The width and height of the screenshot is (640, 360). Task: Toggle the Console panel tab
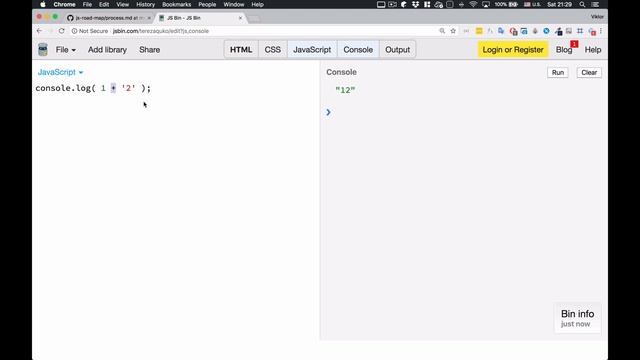pyautogui.click(x=358, y=49)
